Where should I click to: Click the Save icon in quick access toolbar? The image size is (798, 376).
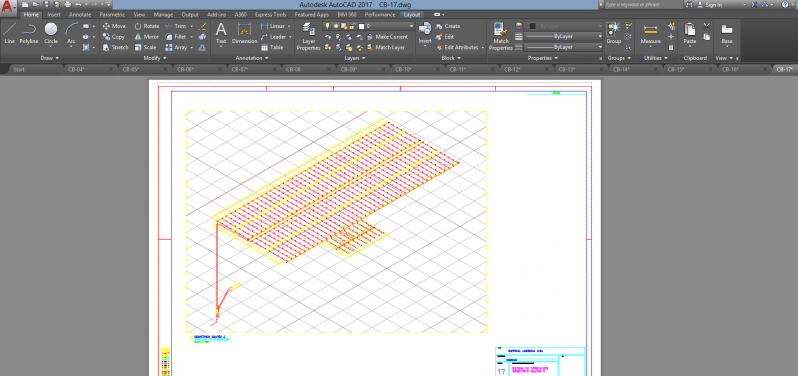(46, 4)
